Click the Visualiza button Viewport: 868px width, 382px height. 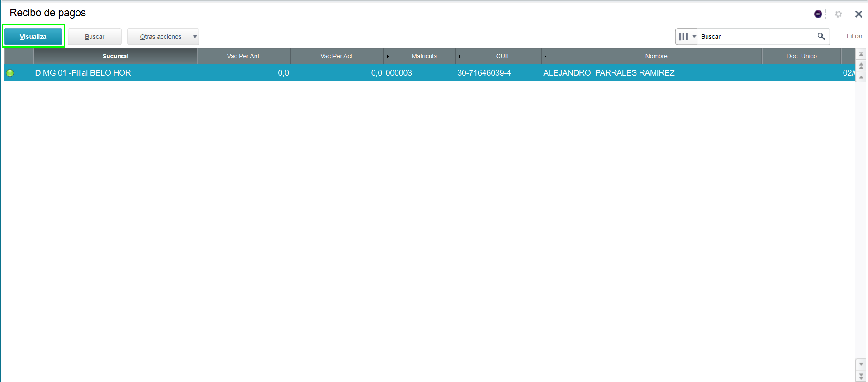tap(33, 37)
